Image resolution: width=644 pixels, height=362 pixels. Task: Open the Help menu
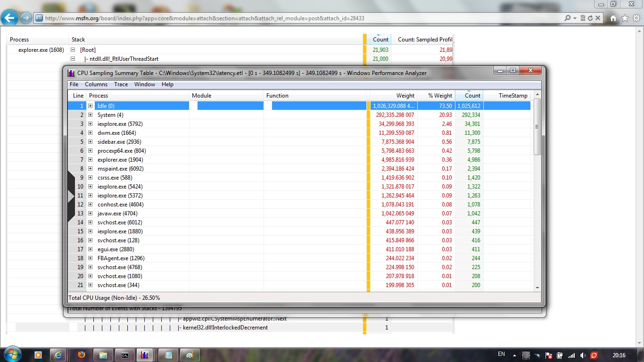pos(167,84)
